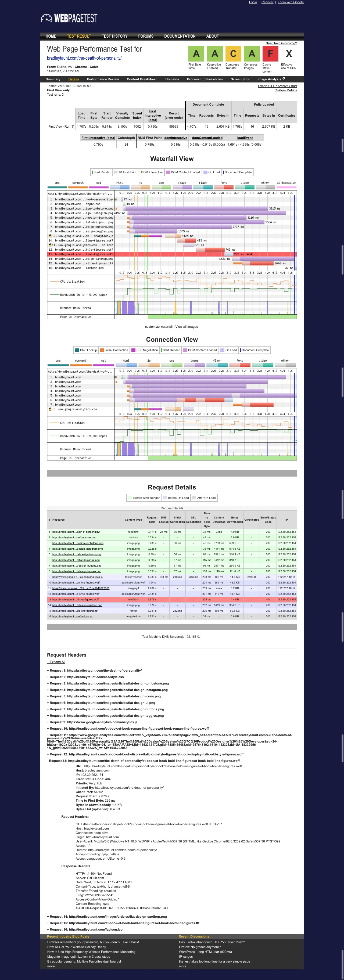This screenshot has height=980, width=344.
Task: Click the Cache static content grade F box
Action: point(270,54)
